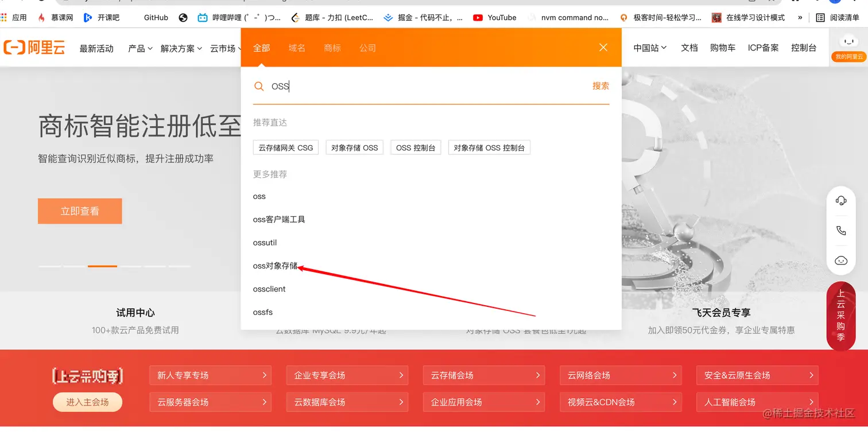The image size is (868, 432).
Task: Open the 云网络会场 link
Action: click(x=621, y=375)
